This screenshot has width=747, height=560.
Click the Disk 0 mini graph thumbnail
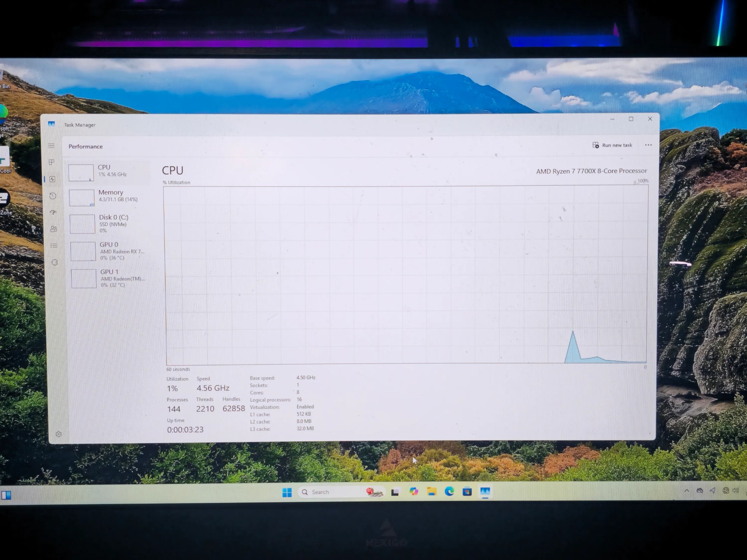(x=82, y=224)
